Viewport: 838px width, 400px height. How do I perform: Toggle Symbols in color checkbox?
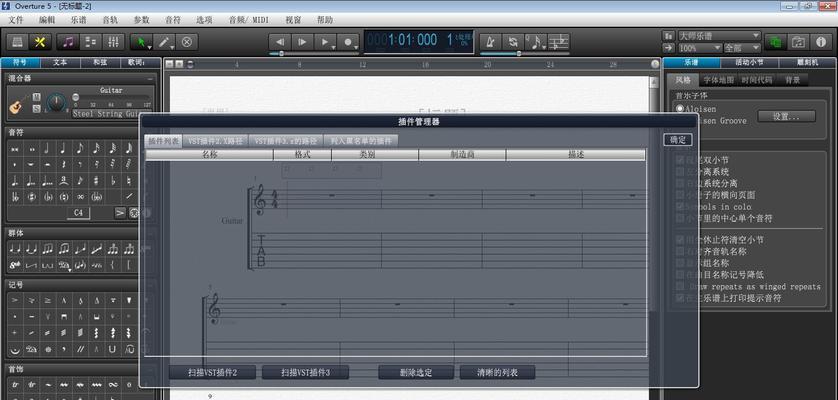coord(680,207)
